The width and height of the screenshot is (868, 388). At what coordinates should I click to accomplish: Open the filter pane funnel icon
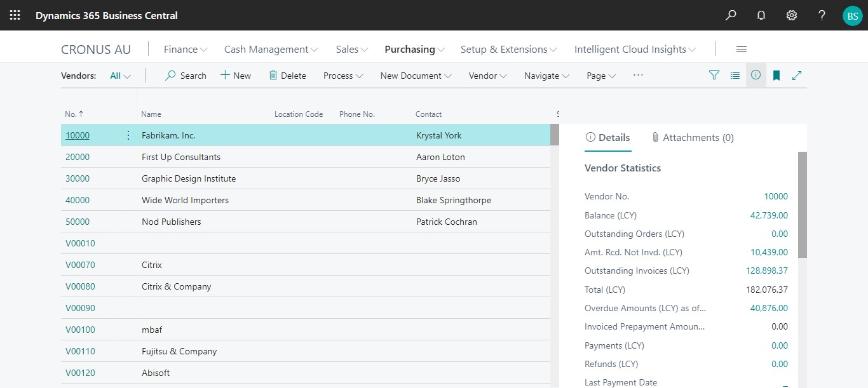714,76
